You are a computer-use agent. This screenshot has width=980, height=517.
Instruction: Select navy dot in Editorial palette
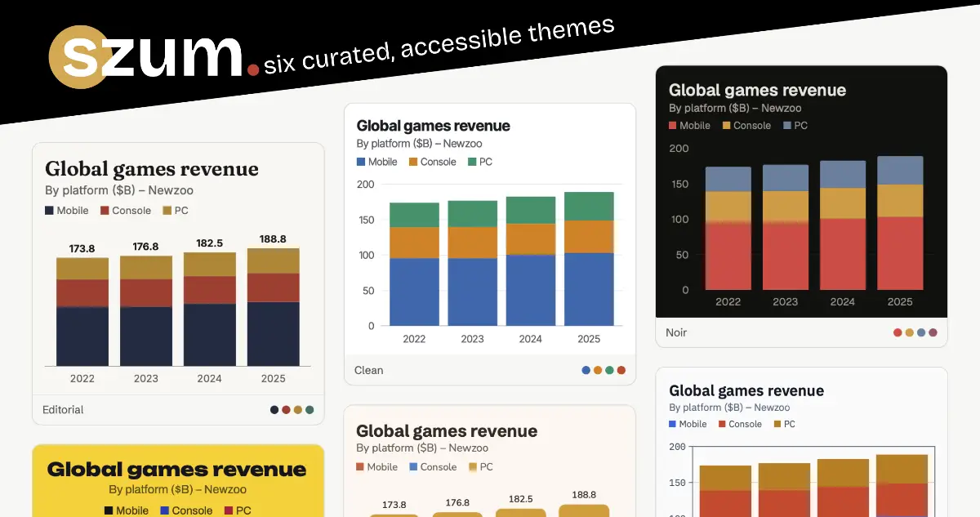click(x=274, y=410)
